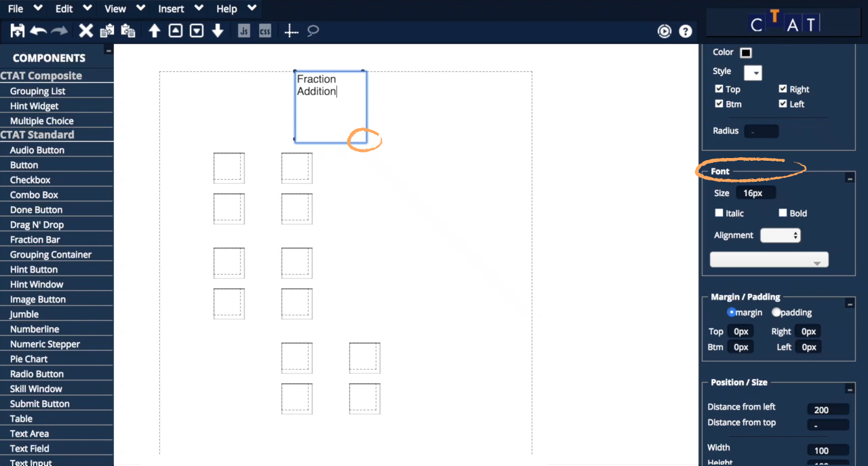Open the CSS editor
The height and width of the screenshot is (466, 868).
(264, 31)
